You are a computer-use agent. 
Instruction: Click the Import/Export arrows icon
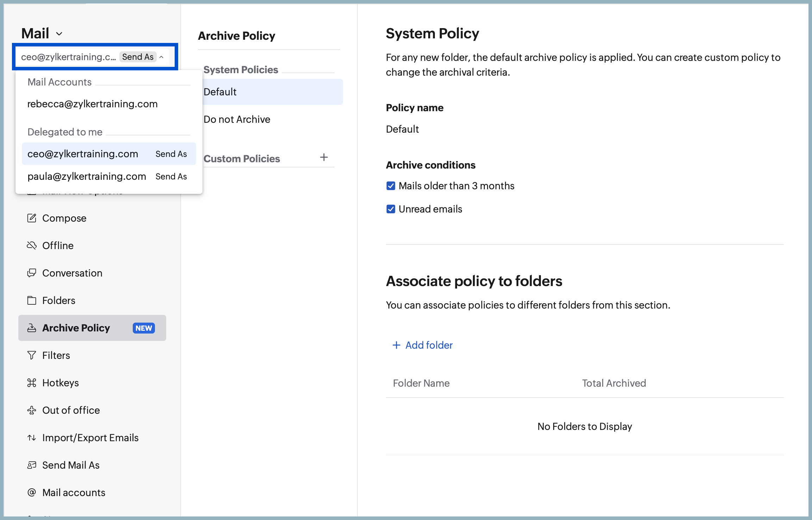[x=32, y=438]
